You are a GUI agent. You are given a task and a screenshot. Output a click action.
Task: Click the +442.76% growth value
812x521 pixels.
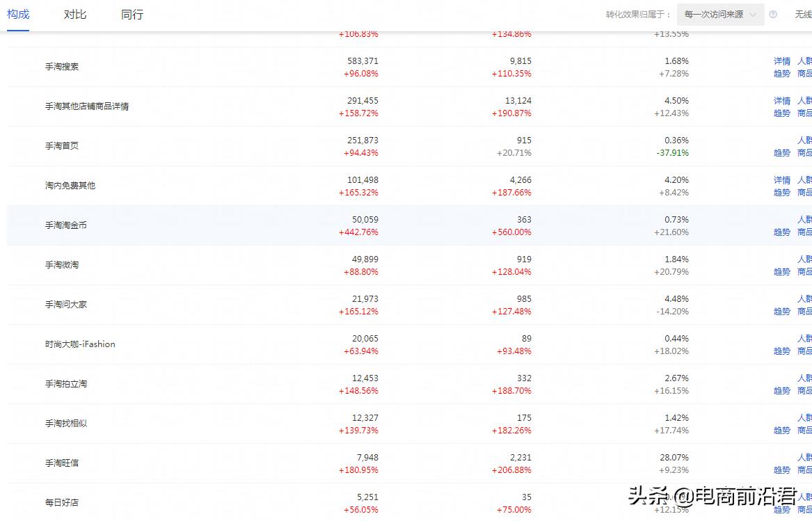click(x=358, y=232)
